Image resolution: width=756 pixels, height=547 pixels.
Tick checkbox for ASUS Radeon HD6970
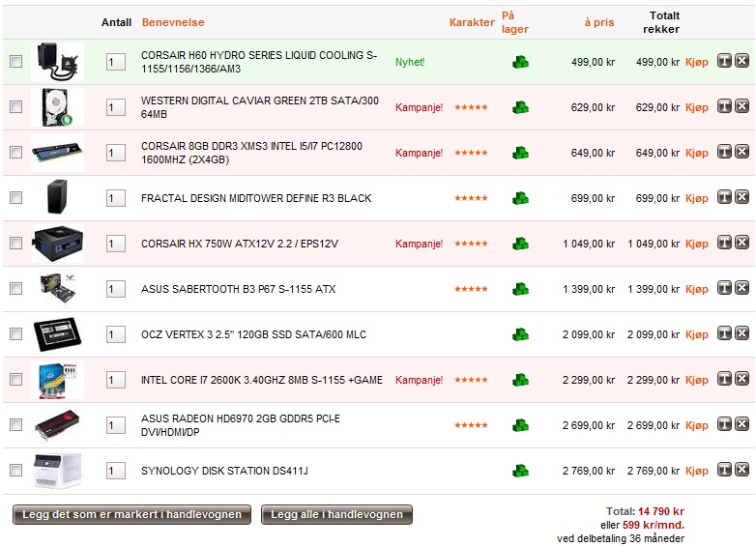click(x=15, y=424)
